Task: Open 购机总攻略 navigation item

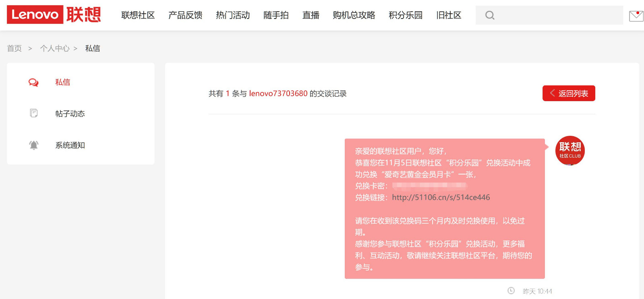Action: tap(354, 15)
